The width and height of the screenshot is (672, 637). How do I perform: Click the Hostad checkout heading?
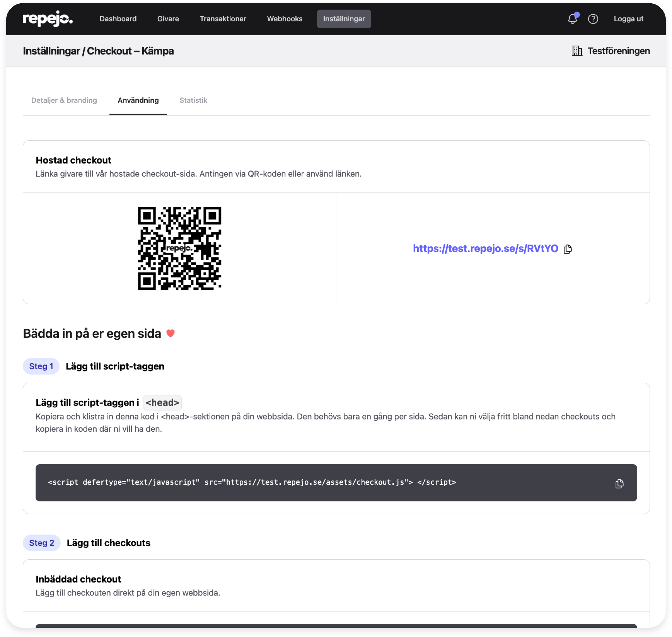coord(74,160)
